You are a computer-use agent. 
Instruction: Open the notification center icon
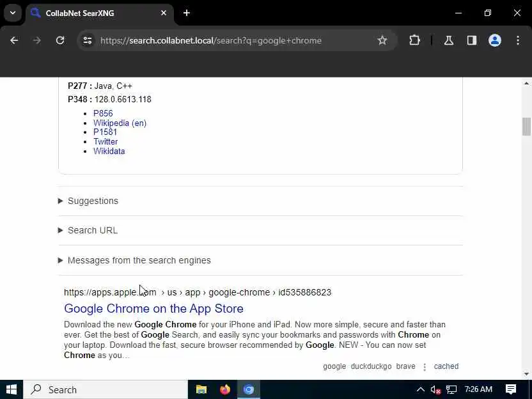coord(511,389)
